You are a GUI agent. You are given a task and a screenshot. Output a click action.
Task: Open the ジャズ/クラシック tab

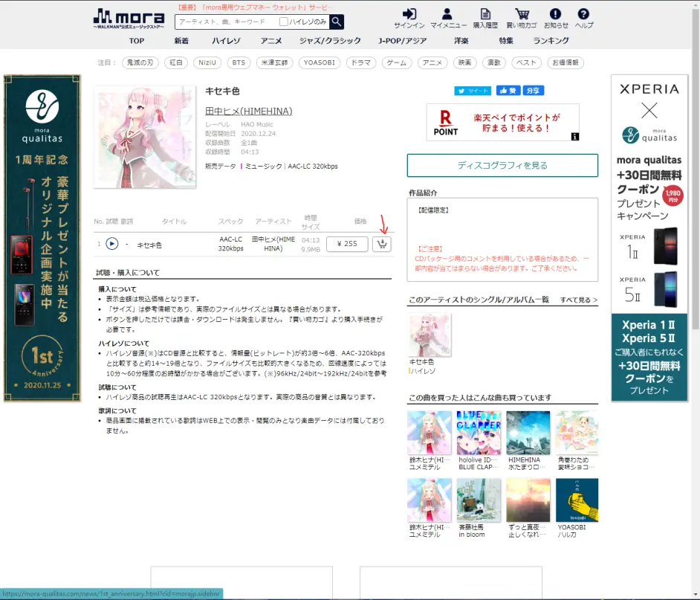330,41
